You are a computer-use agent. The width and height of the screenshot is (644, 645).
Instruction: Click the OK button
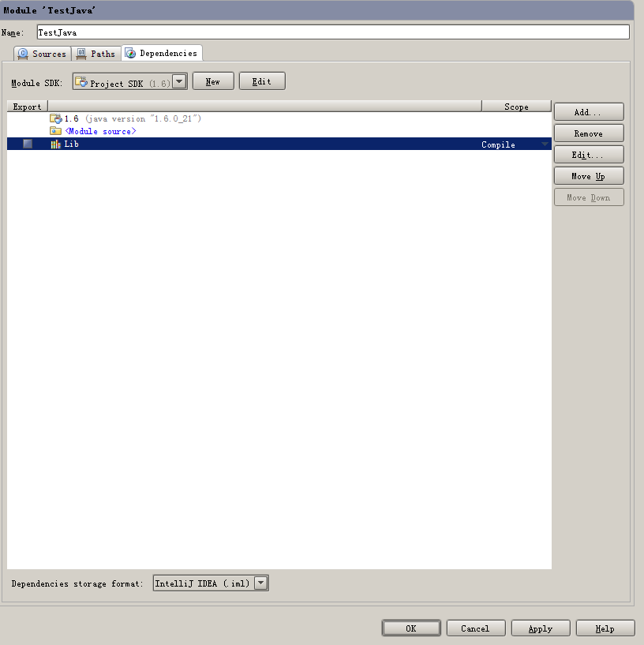pyautogui.click(x=411, y=628)
